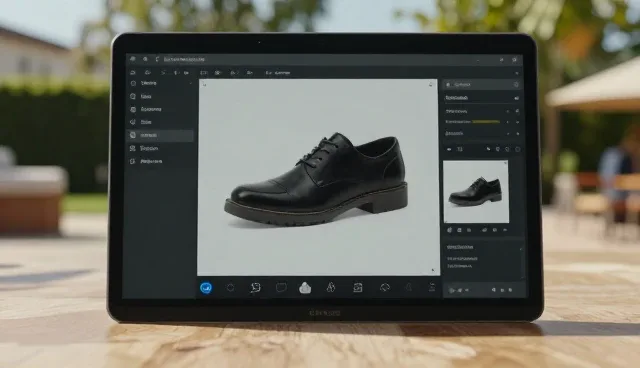Select the speech-bubble shaped tool in bottom toolbar
The width and height of the screenshot is (640, 368).
coord(256,288)
